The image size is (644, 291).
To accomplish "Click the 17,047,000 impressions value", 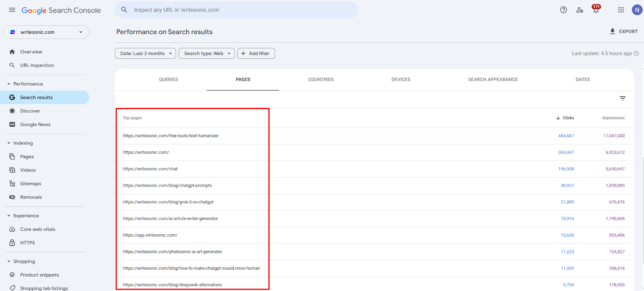I will pos(614,136).
